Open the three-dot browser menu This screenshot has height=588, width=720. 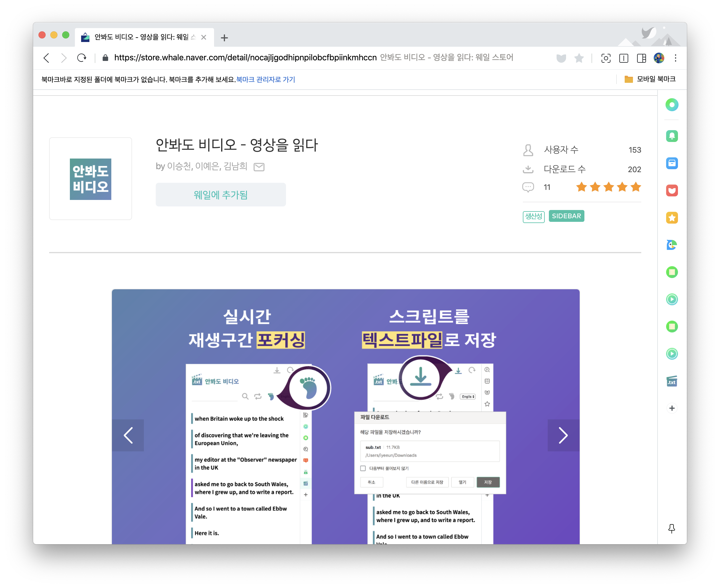[676, 58]
